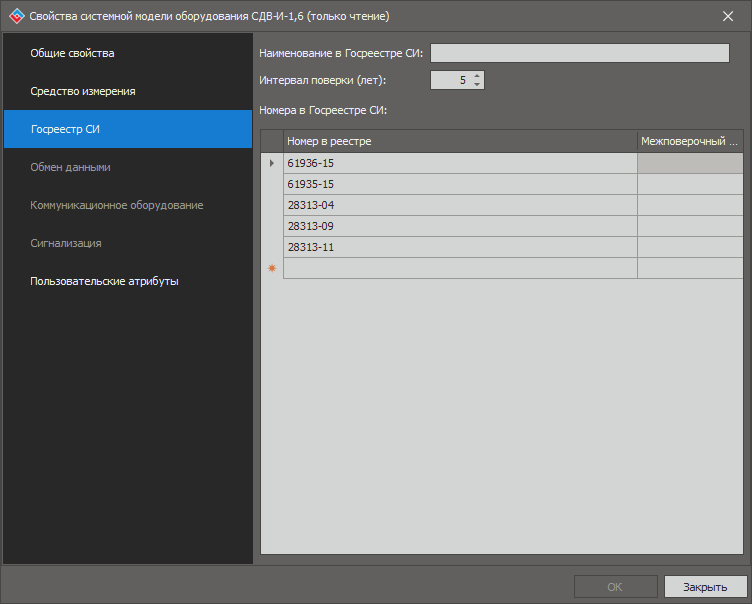Click the empty new-row registry number cell
This screenshot has height=604, width=752.
pyautogui.click(x=460, y=268)
